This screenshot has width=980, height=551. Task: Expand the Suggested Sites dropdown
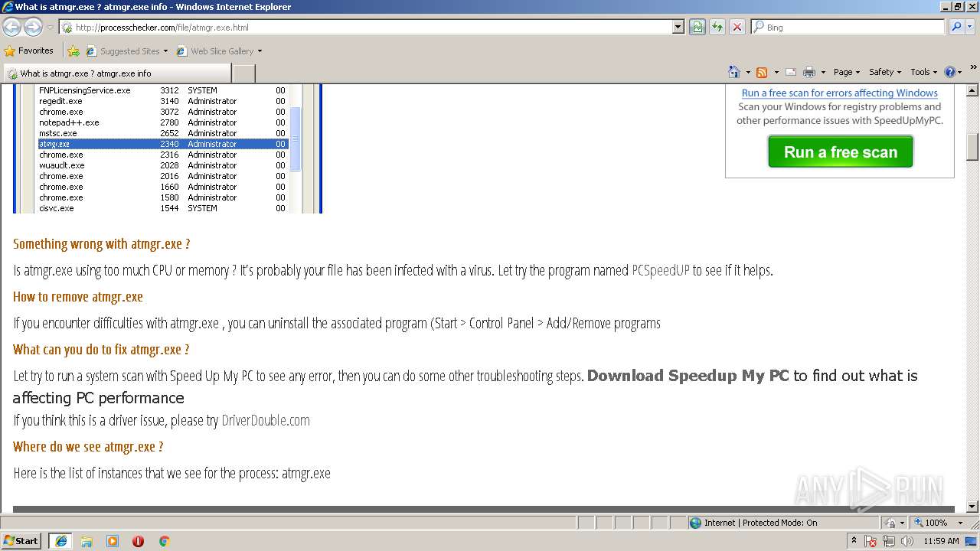pyautogui.click(x=165, y=51)
